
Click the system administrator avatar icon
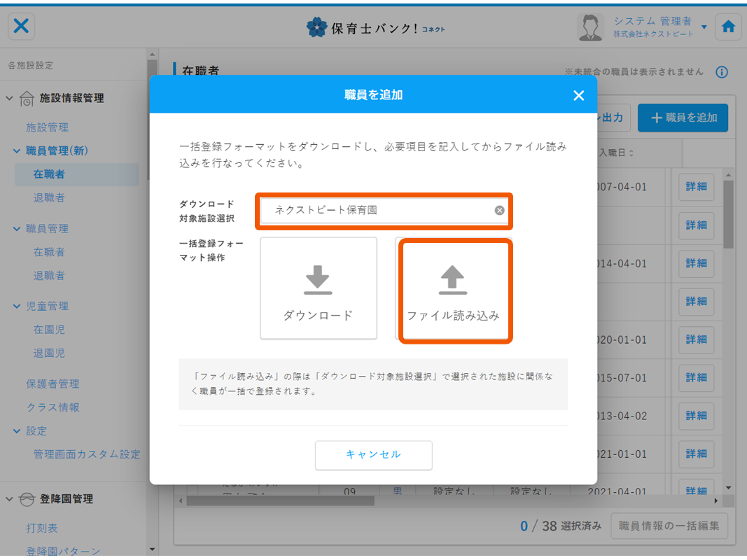point(590,27)
